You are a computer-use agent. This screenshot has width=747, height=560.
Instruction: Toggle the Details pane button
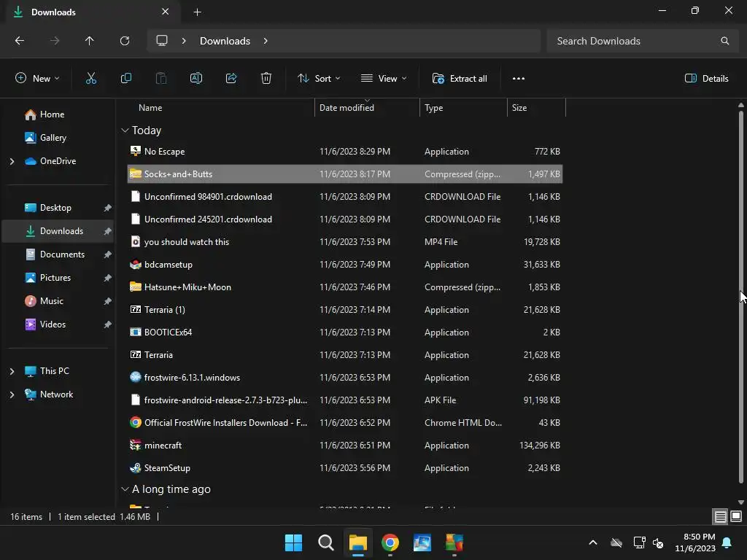click(x=706, y=79)
